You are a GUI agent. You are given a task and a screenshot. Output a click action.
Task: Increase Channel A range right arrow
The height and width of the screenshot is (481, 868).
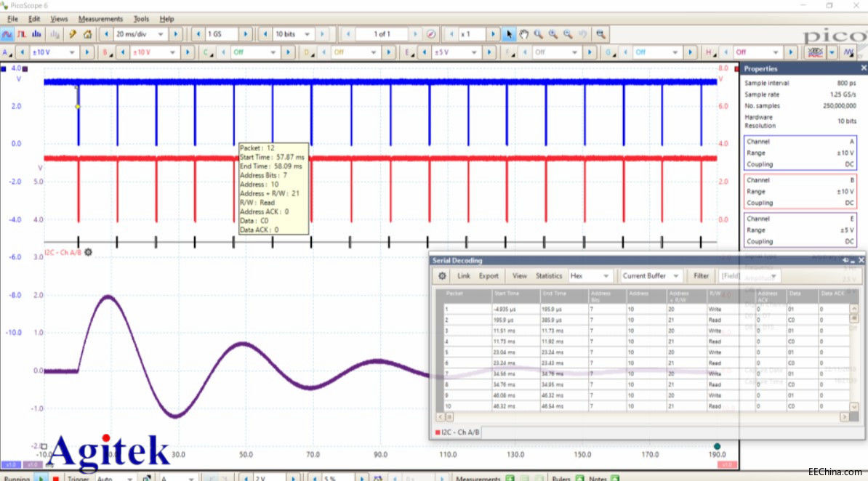[x=87, y=52]
